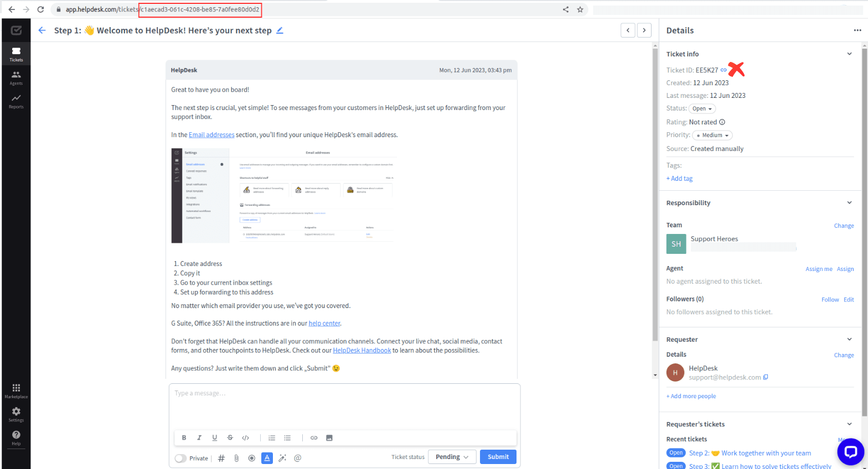The height and width of the screenshot is (469, 868).
Task: Submit the message
Action: pos(498,457)
